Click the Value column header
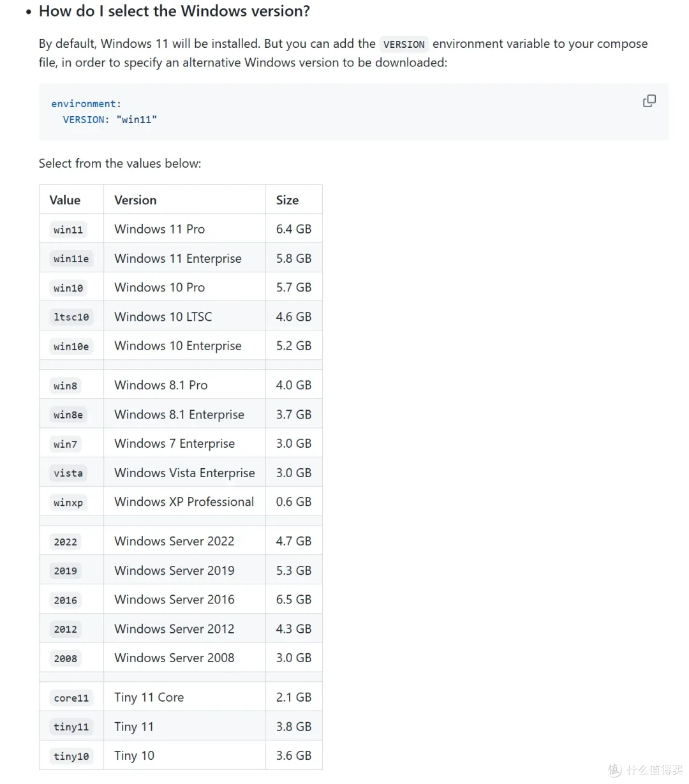This screenshot has width=689, height=784. coord(71,200)
